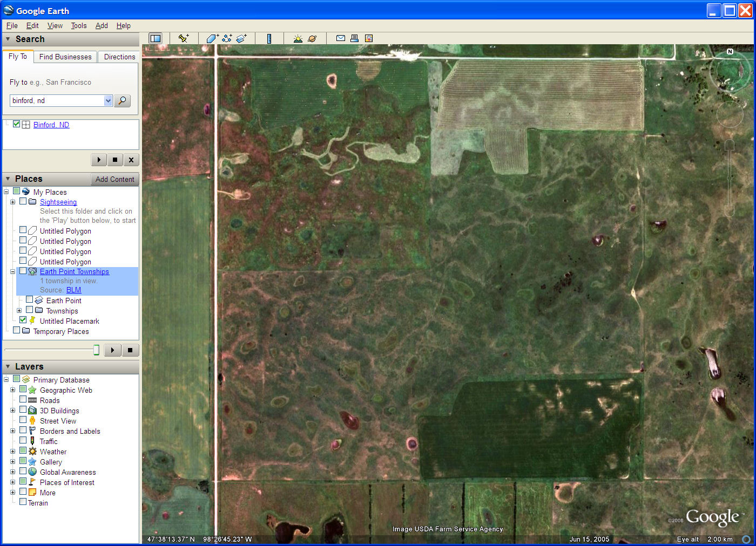Click the magnifier search button
756x546 pixels.
pyautogui.click(x=123, y=101)
